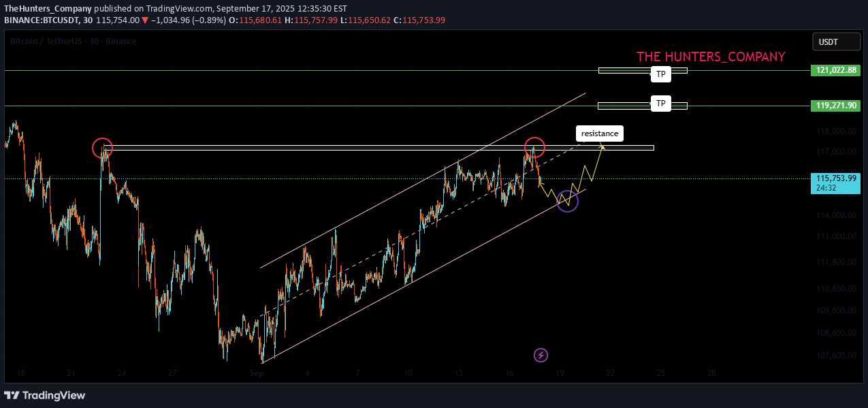Click the 109,600.00 price axis label
868x408 pixels.
tap(836, 311)
